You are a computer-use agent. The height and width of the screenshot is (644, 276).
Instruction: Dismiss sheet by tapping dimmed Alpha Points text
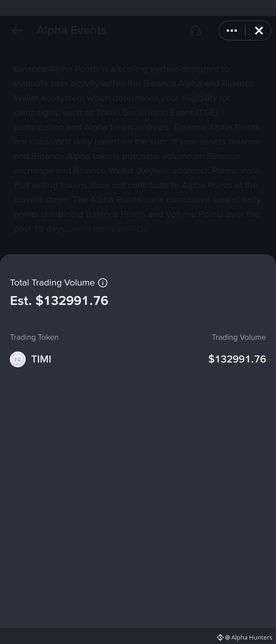[137, 148]
